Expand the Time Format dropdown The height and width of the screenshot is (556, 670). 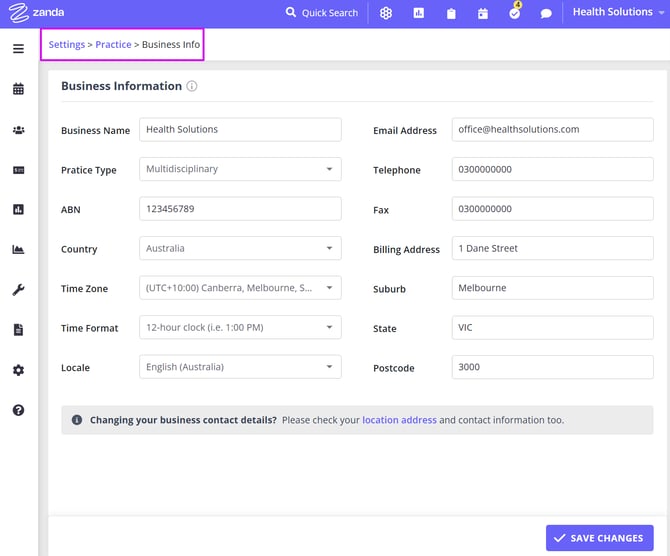pyautogui.click(x=240, y=327)
